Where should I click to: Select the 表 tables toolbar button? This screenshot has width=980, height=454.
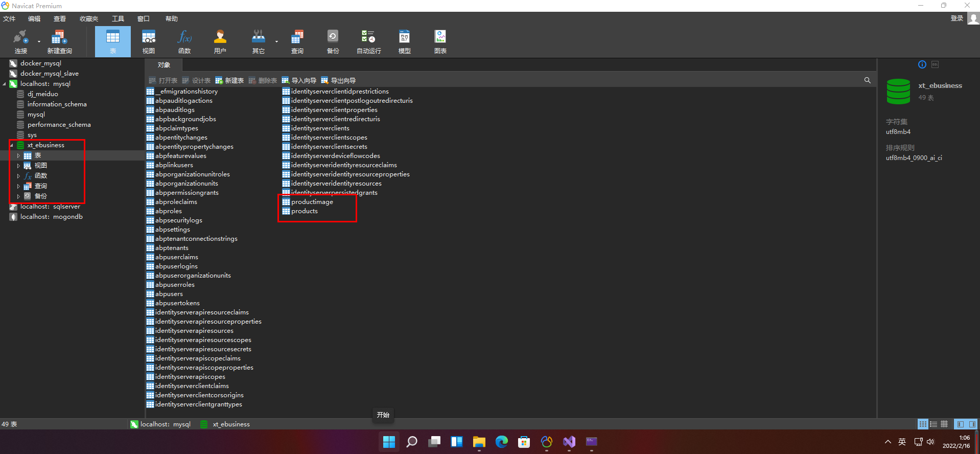[x=113, y=41]
